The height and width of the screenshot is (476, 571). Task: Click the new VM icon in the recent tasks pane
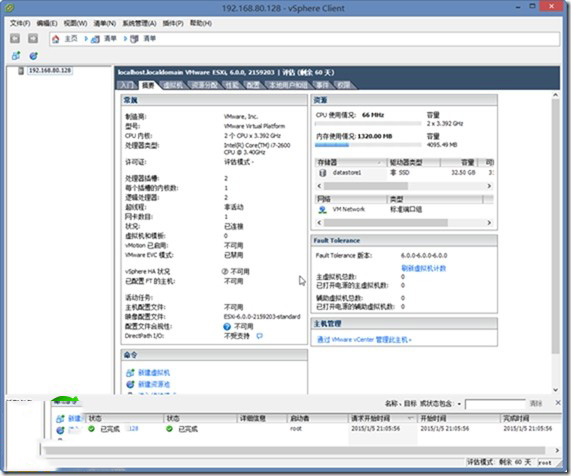[60, 418]
